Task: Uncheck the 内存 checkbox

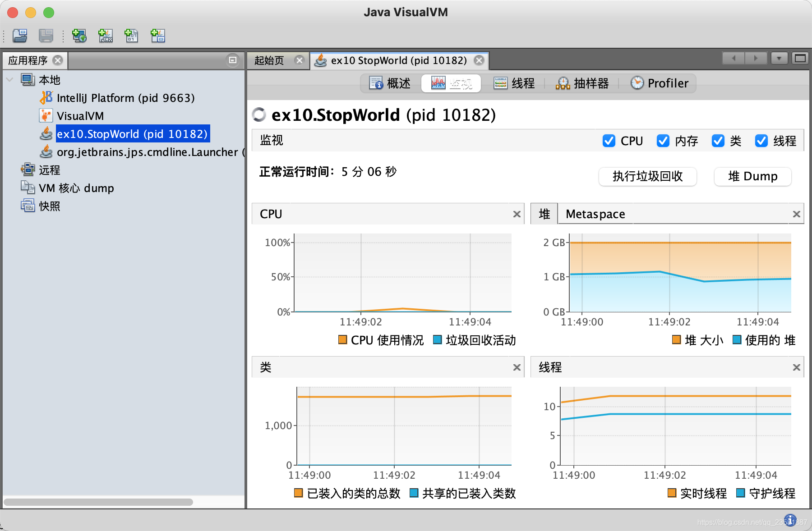Action: (663, 141)
